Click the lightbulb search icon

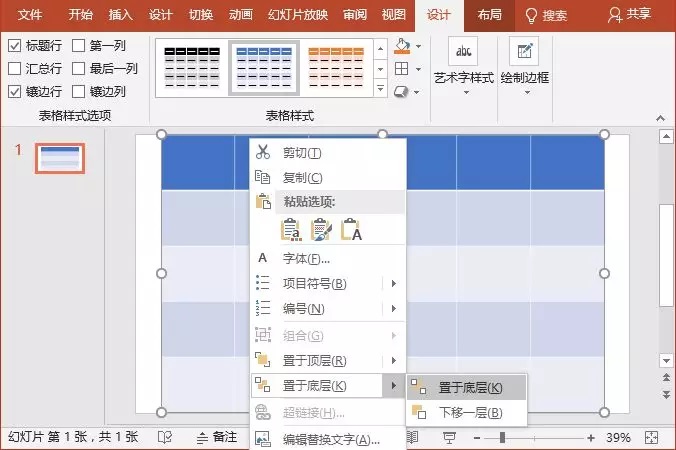coord(531,16)
